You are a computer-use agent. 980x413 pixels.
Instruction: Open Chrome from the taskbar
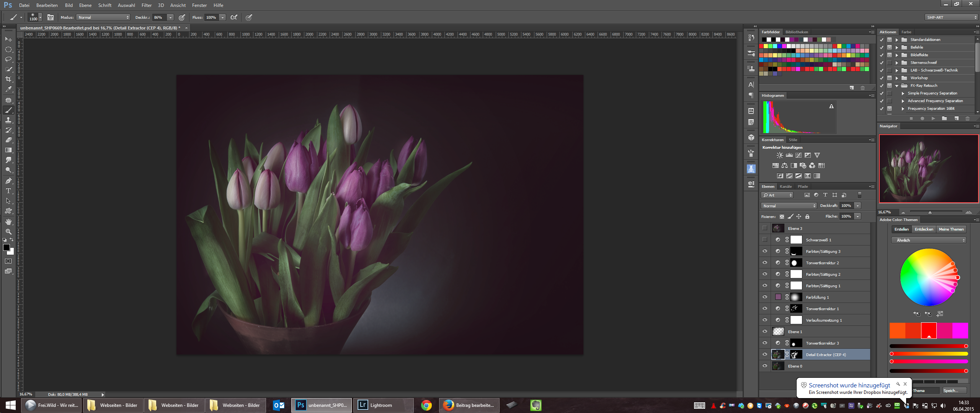point(426,405)
